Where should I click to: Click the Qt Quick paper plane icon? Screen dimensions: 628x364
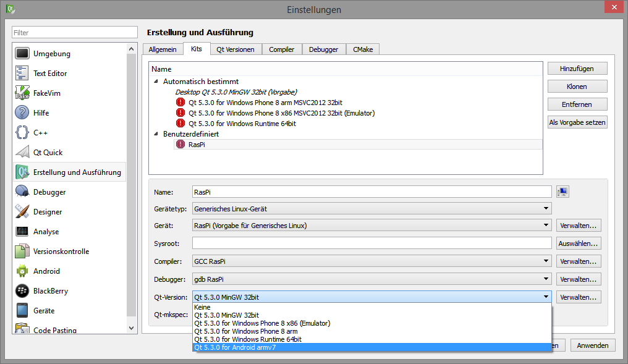coord(22,152)
